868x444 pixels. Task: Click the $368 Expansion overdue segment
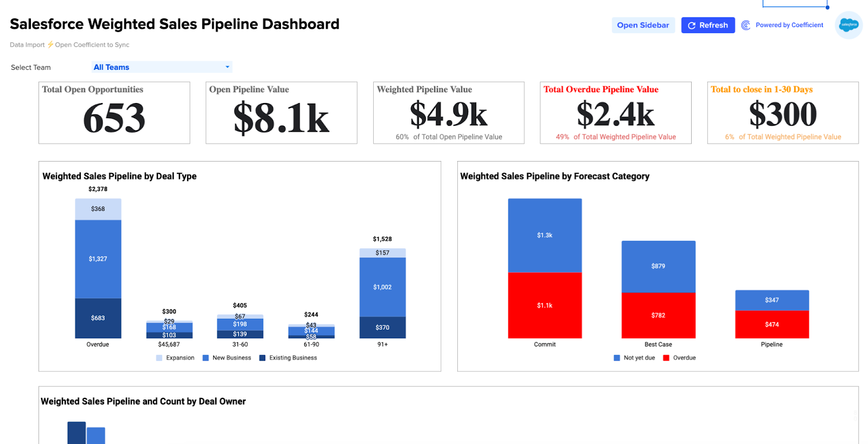pos(98,209)
